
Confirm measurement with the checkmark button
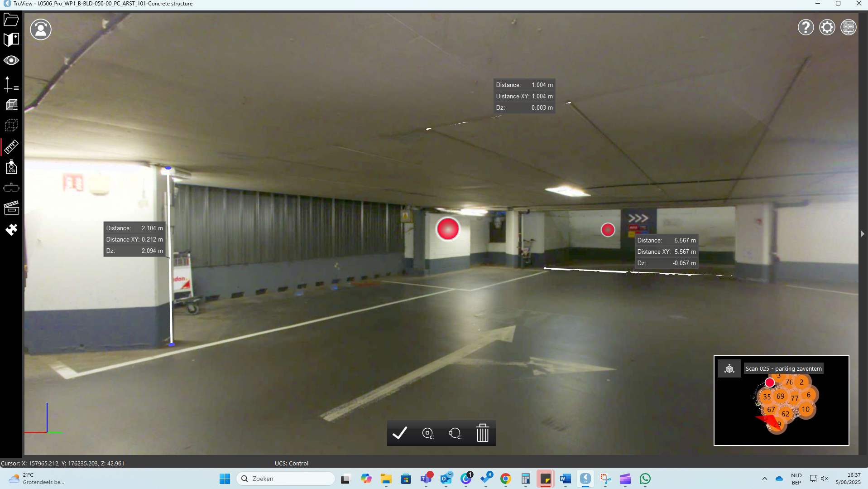tap(399, 433)
